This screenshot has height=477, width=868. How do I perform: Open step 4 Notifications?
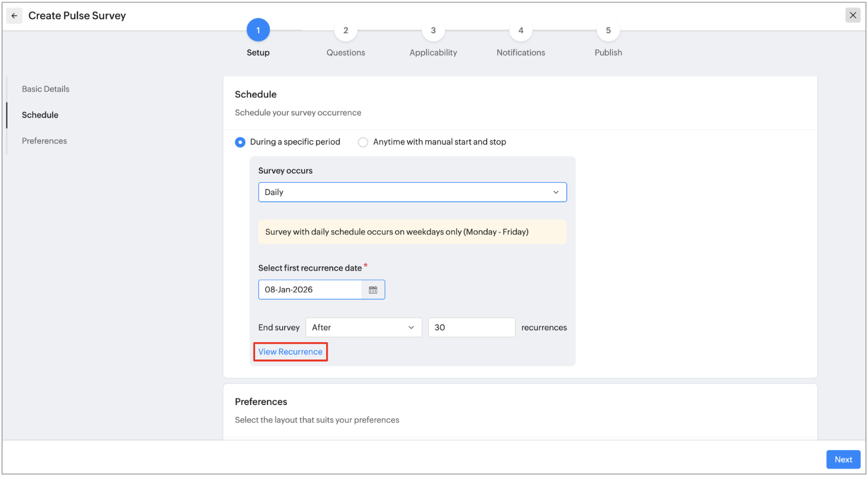click(x=520, y=31)
